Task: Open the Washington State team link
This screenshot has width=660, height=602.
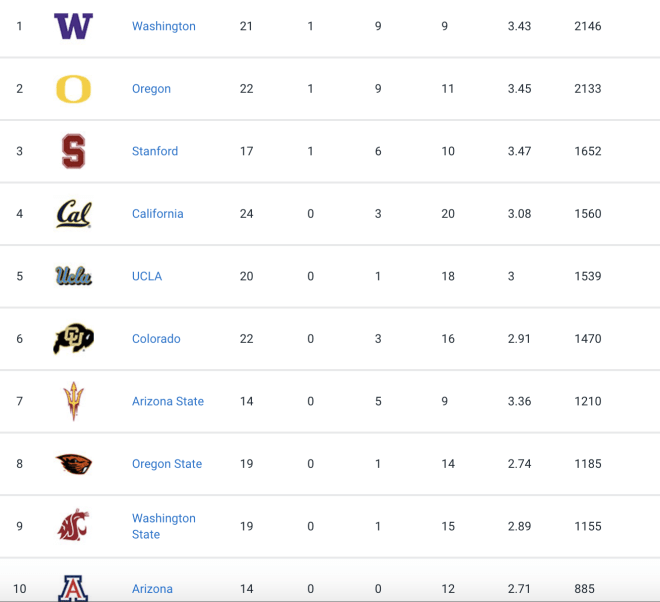Action: 164,526
